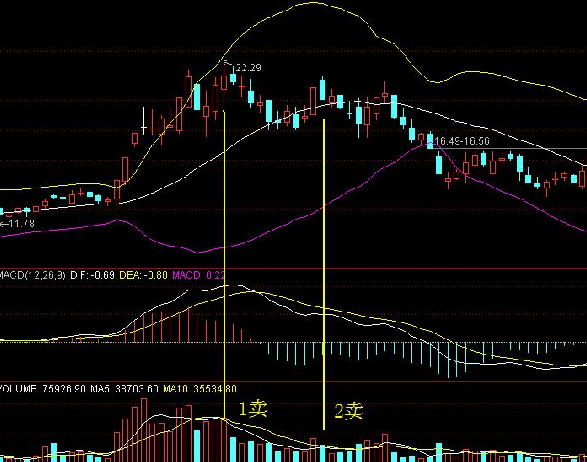Click the yellow MA10 volume label
Image resolution: width=587 pixels, height=462 pixels.
(x=200, y=389)
